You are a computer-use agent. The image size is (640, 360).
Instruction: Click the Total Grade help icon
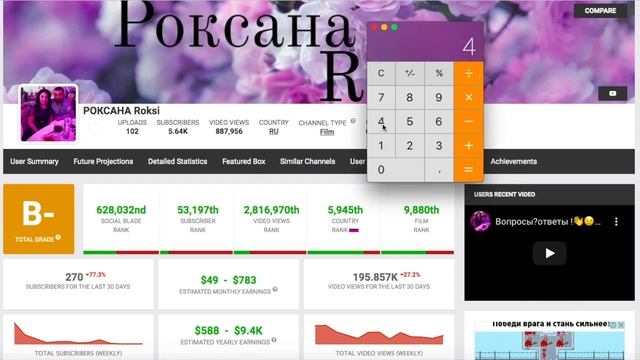click(58, 237)
